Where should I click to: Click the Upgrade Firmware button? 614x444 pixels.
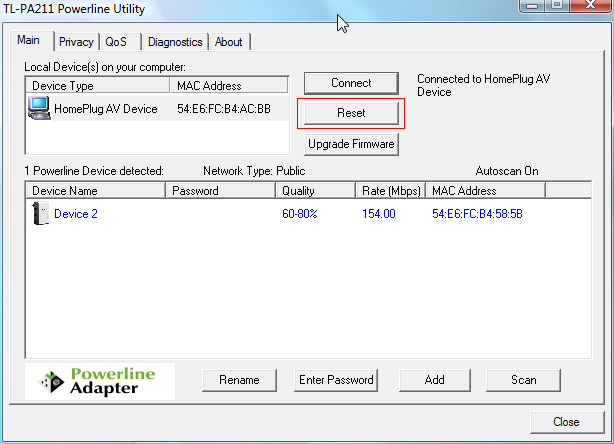pos(351,144)
